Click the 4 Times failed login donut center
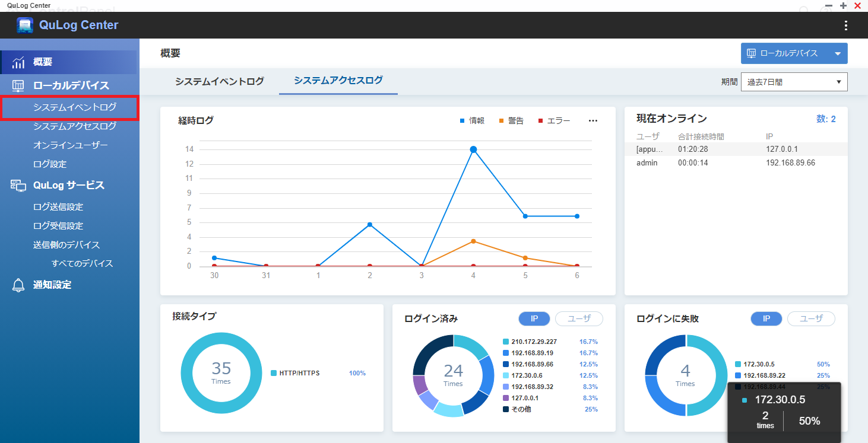The width and height of the screenshot is (868, 443). [x=685, y=375]
